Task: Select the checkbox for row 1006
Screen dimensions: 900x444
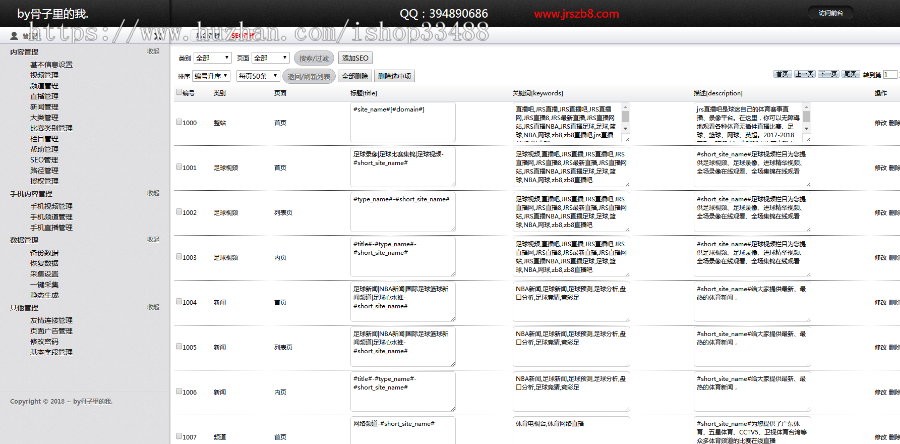Action: tap(179, 392)
